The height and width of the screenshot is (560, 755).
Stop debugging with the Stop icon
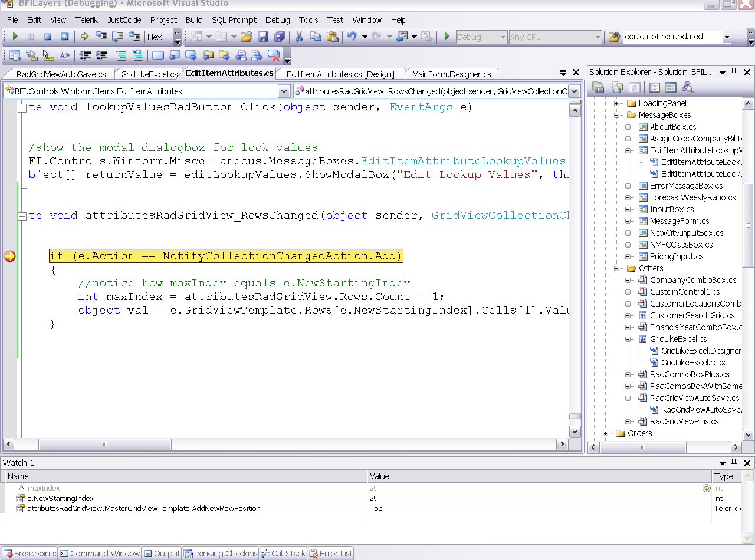[48, 37]
